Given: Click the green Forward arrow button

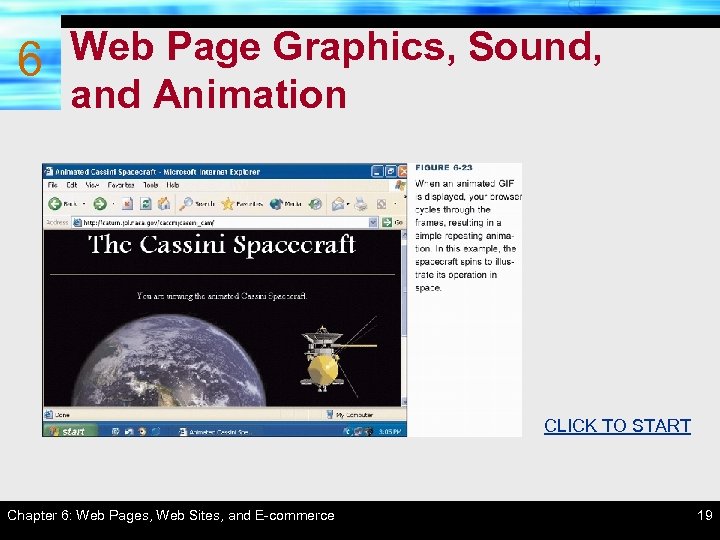Looking at the screenshot, I should pos(100,203).
